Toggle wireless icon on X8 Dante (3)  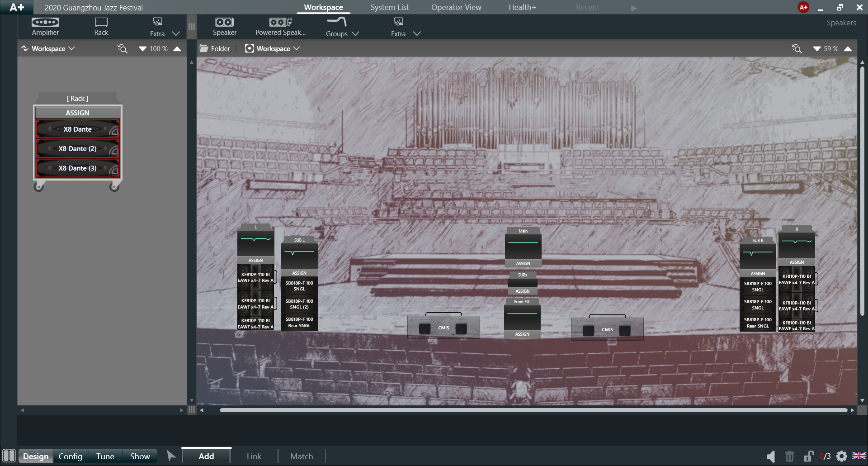[114, 171]
